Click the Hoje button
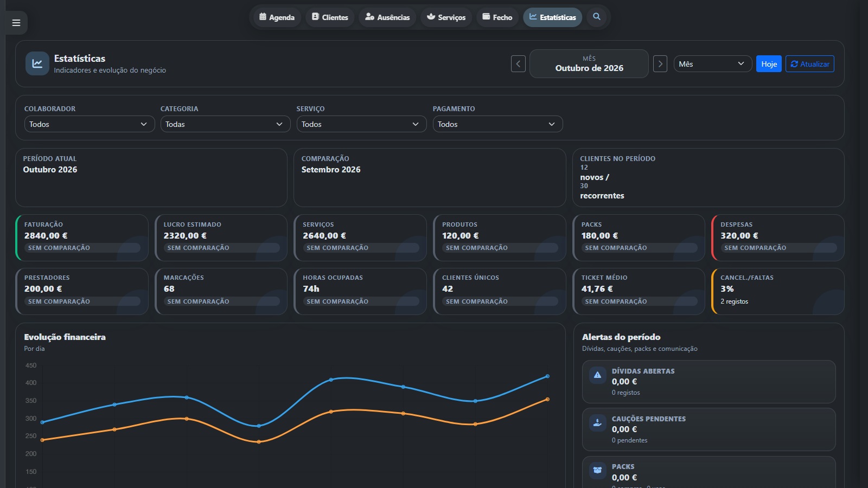Image resolution: width=868 pixels, height=488 pixels. click(x=769, y=64)
